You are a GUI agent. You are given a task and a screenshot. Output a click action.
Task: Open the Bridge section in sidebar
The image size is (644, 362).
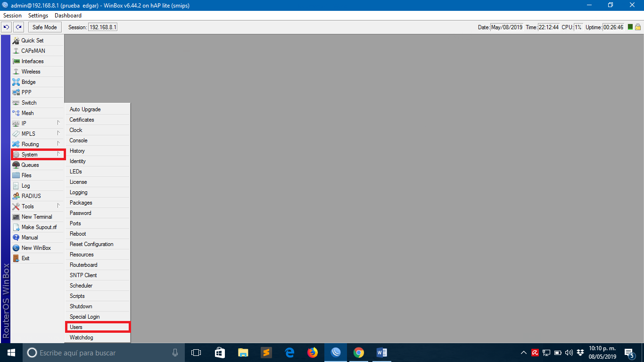pos(28,82)
